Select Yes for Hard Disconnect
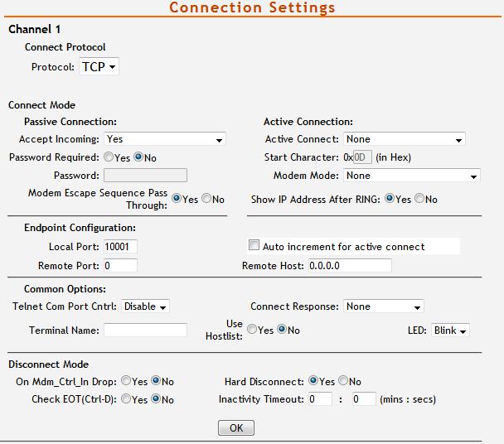This screenshot has width=504, height=444. coord(313,381)
